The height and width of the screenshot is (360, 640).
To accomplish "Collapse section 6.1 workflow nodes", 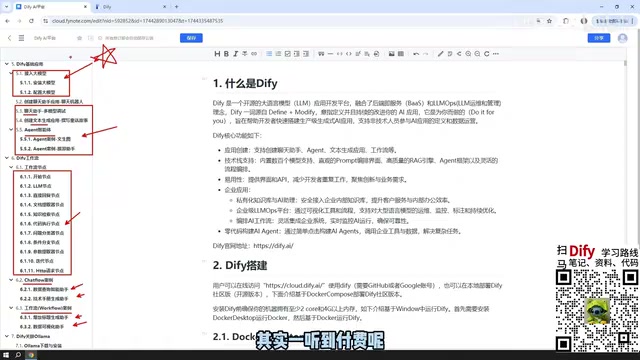I will pos(11,167).
